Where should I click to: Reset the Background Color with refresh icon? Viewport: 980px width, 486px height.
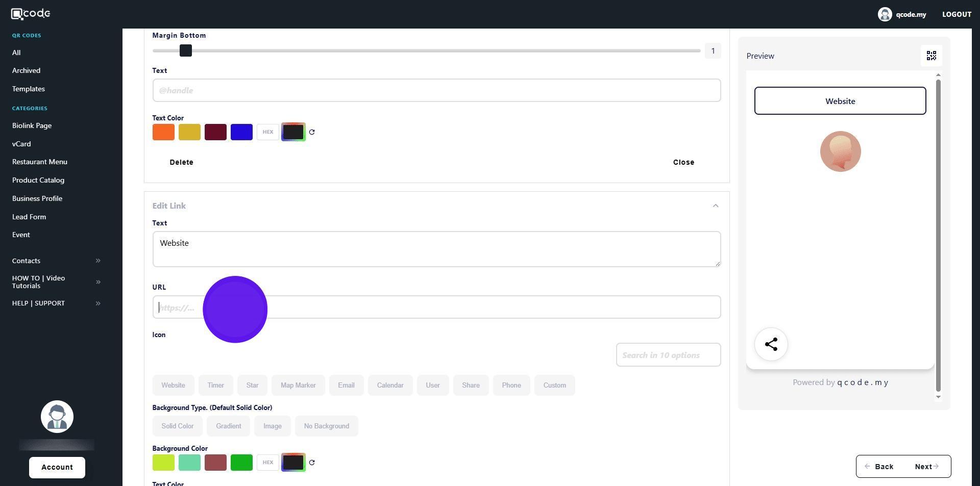(312, 463)
